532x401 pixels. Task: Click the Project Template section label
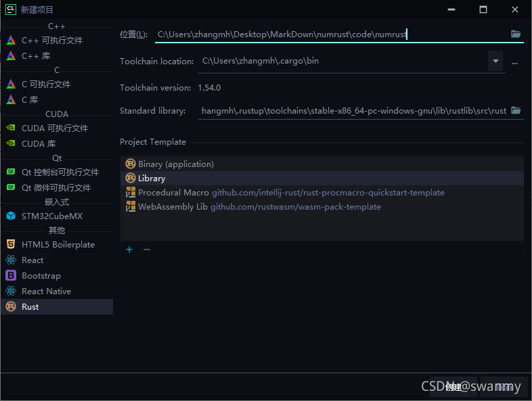(x=153, y=142)
